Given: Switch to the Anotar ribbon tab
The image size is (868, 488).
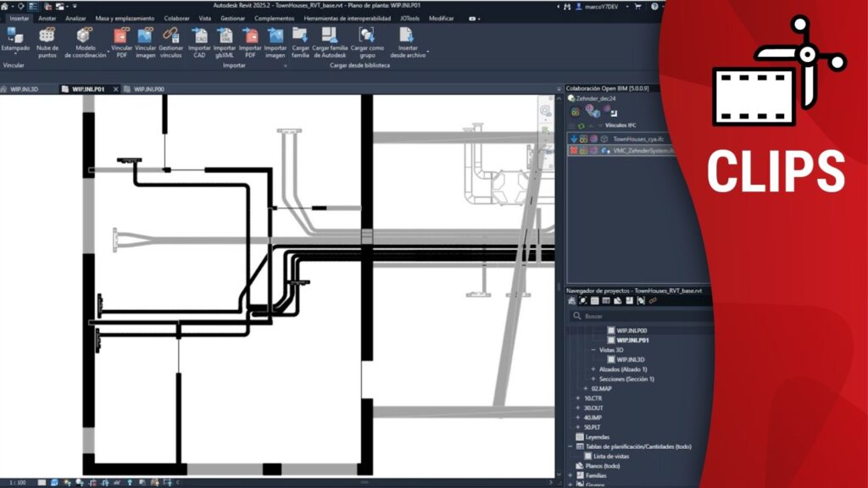Looking at the screenshot, I should pyautogui.click(x=47, y=18).
